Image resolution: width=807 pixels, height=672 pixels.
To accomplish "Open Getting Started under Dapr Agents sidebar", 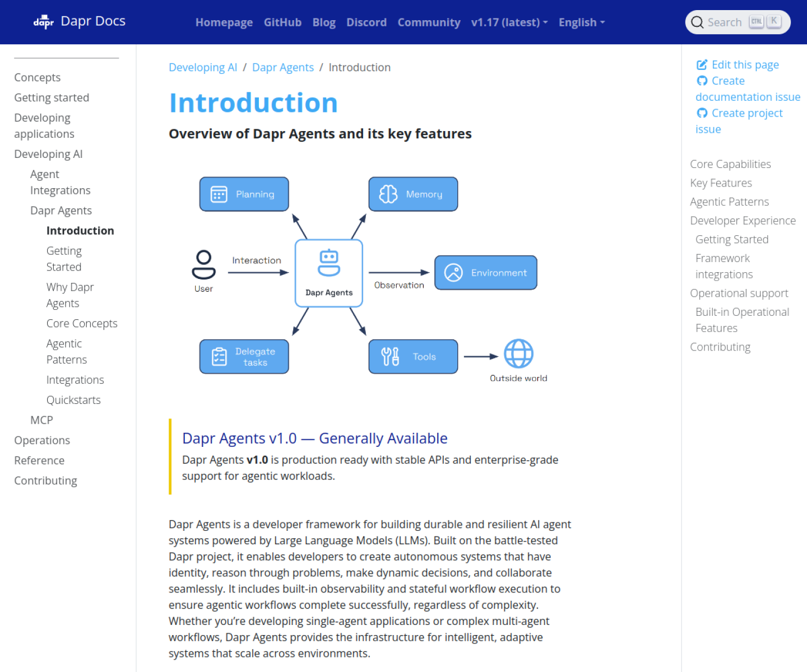I will pos(64,259).
